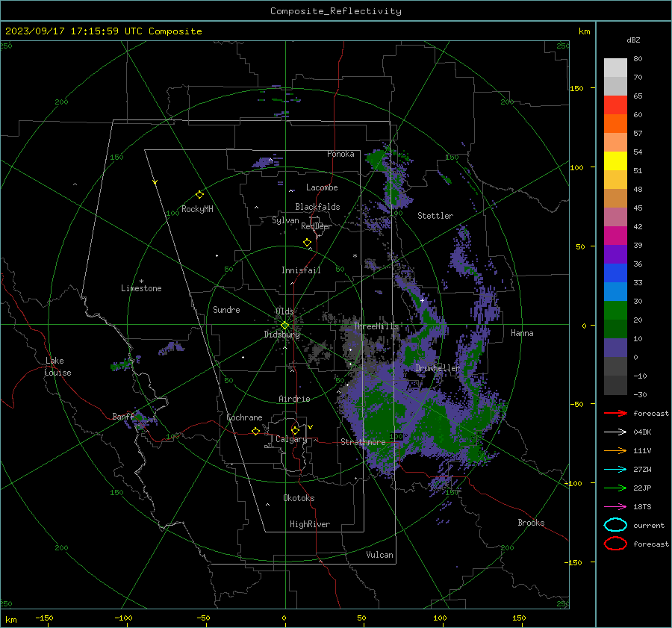Select the magenta 39-42 dBZ swatch
Image resolution: width=672 pixels, height=628 pixels.
coord(615,236)
